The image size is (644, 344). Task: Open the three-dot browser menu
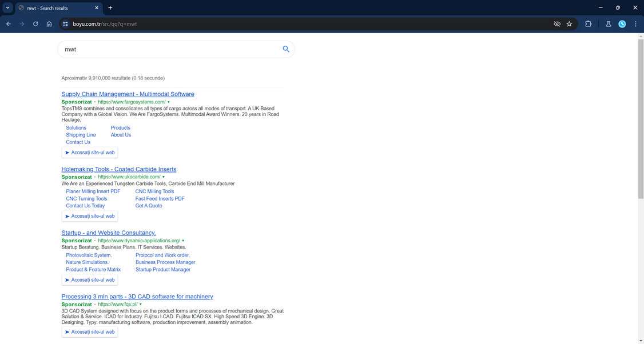click(635, 24)
